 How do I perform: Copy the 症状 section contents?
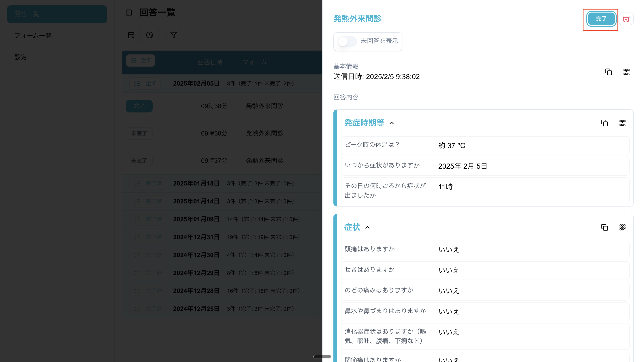pyautogui.click(x=604, y=227)
